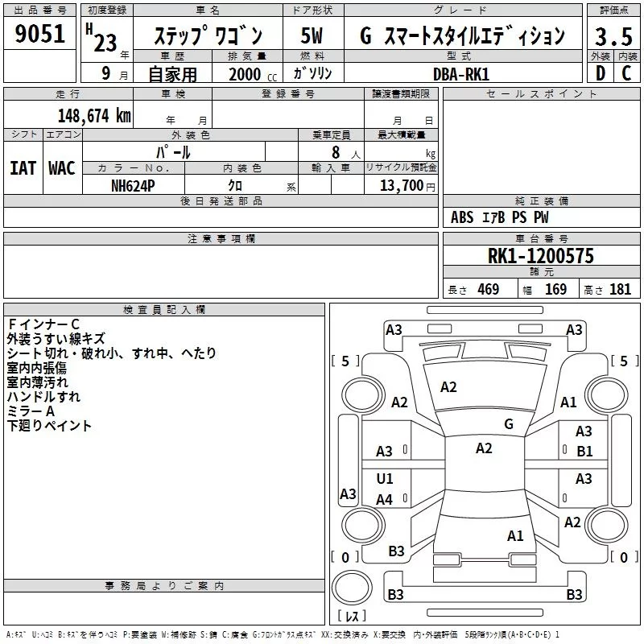Click the 後日発送部品 header
Screen dimensions: 644x644
pyautogui.click(x=221, y=200)
